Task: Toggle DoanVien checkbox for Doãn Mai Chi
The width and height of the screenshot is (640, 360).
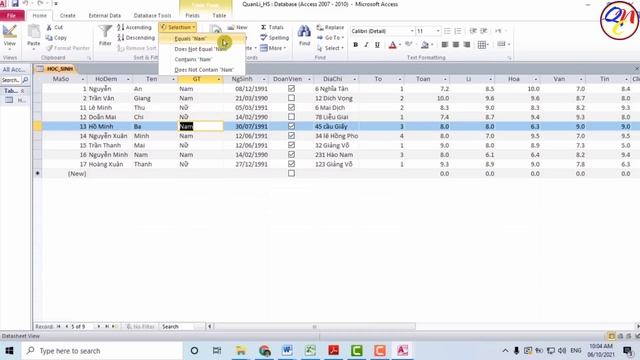Action: tap(291, 117)
